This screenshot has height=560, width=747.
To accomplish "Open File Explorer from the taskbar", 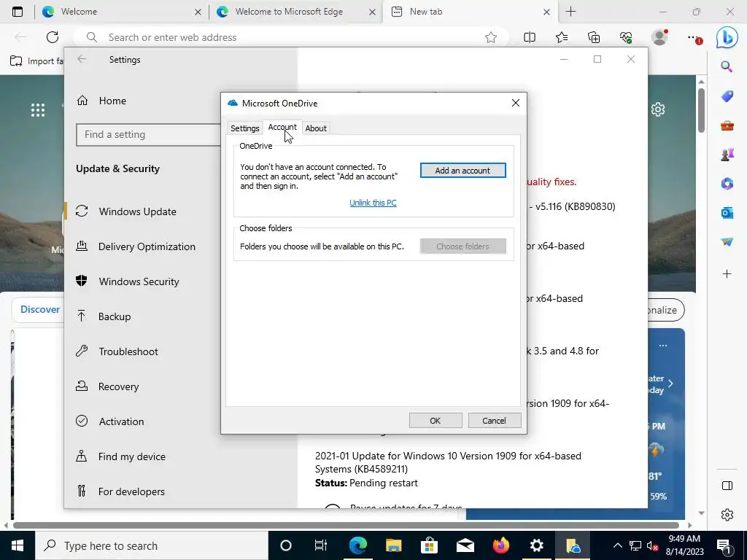I will [393, 545].
